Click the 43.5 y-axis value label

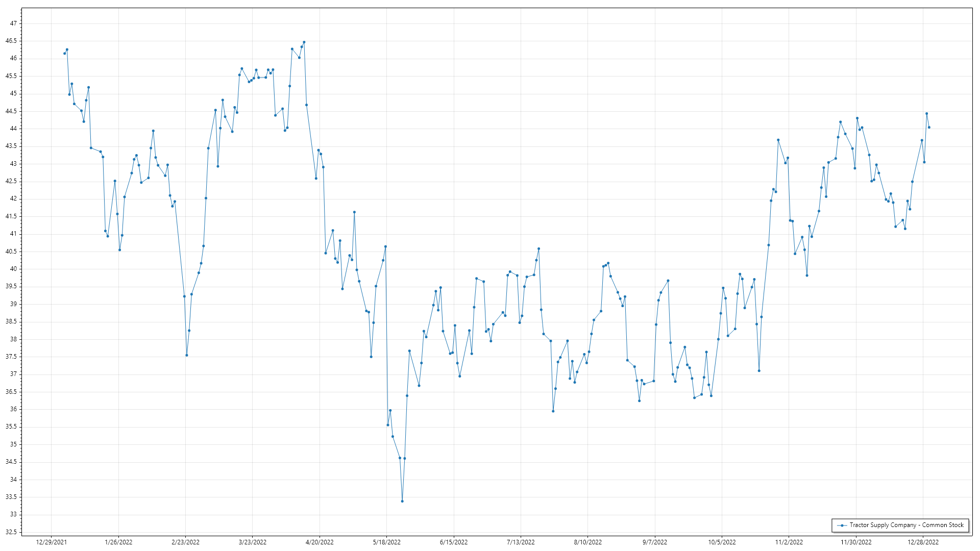(11, 146)
